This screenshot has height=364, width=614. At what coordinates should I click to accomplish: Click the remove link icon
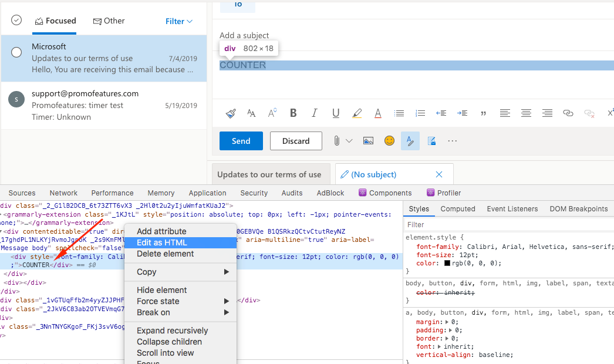[x=589, y=114]
